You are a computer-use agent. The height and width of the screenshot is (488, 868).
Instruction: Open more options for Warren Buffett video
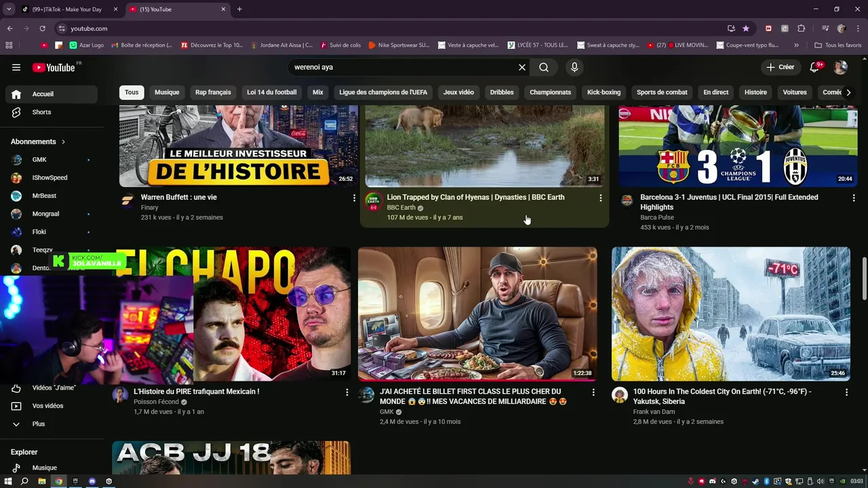pos(354,198)
